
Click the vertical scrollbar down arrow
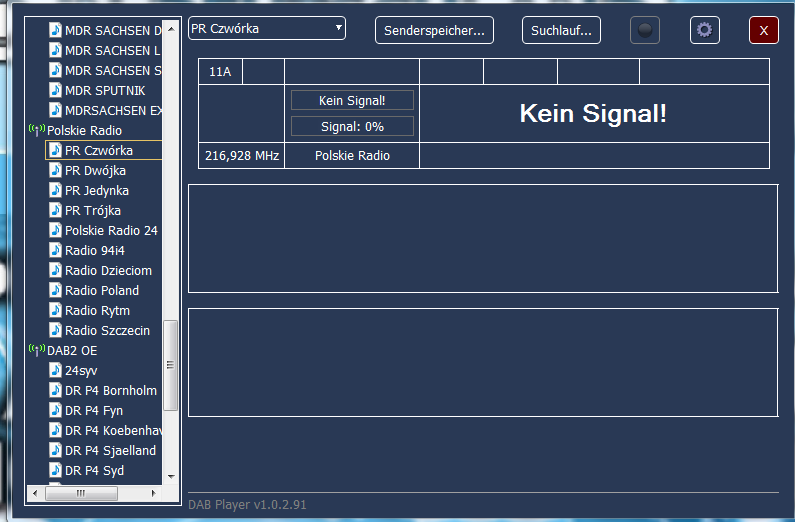click(170, 477)
